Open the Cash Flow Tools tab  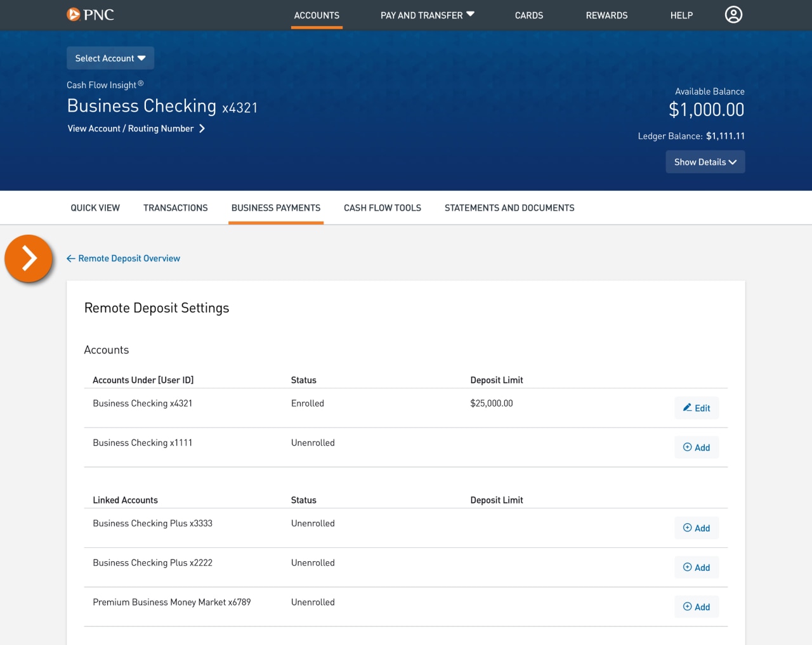(382, 207)
